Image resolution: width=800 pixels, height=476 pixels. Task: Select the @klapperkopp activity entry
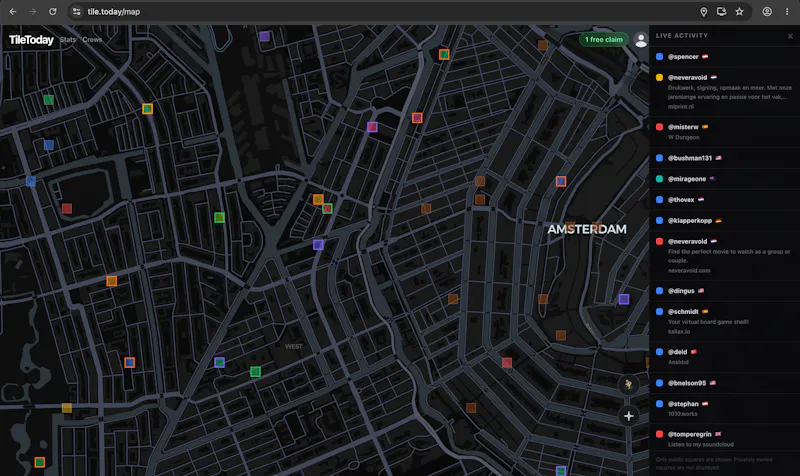pos(724,220)
